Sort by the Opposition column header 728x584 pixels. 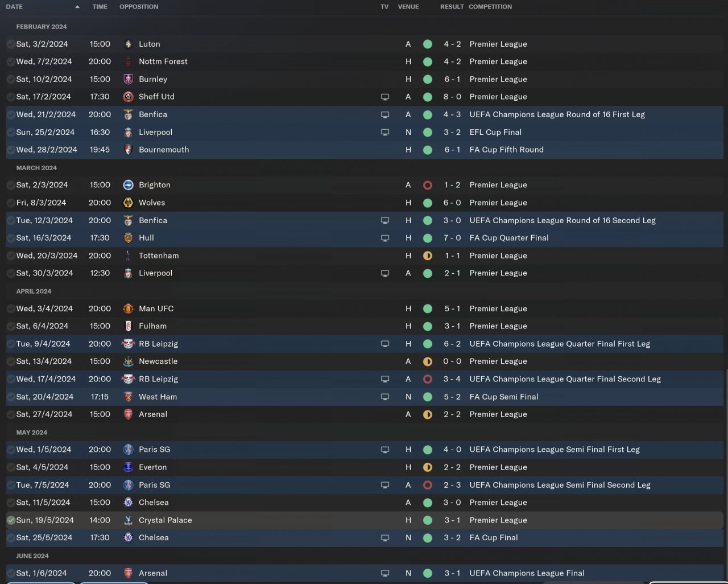[139, 7]
